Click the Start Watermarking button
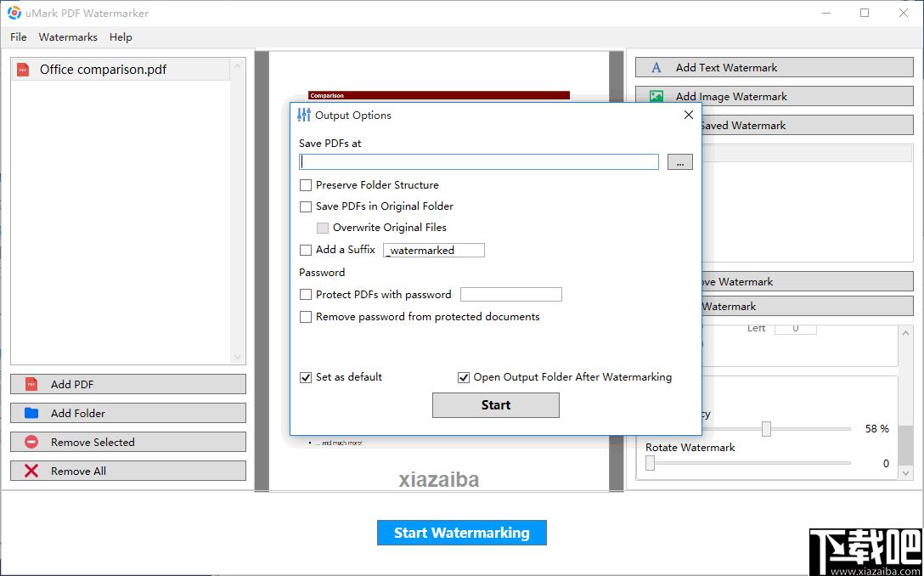Screen dimensions: 924x576 click(x=462, y=533)
